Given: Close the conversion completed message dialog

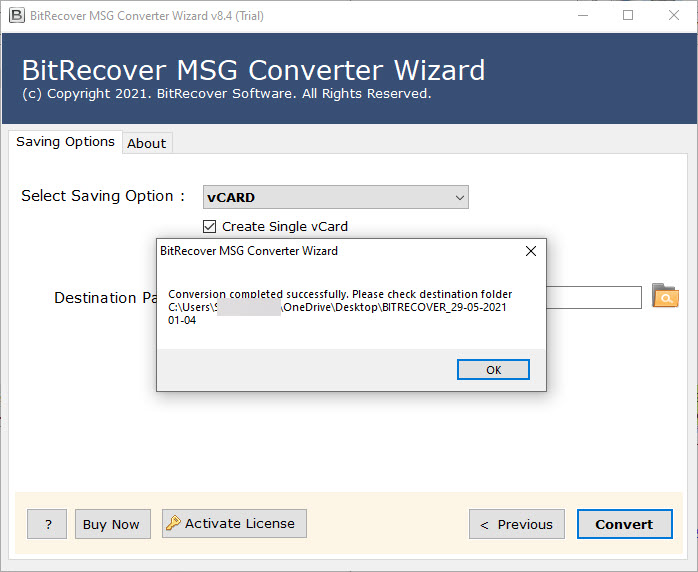Looking at the screenshot, I should [x=531, y=251].
